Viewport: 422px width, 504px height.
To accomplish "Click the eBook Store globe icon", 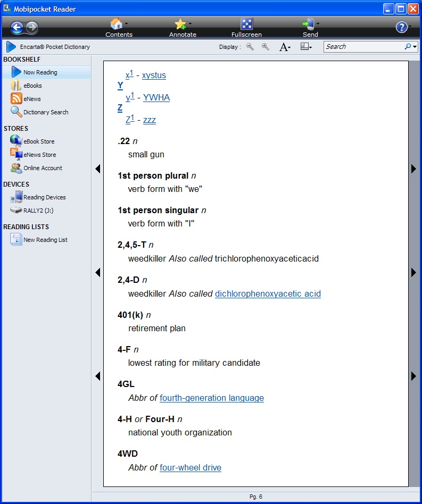I will 16,141.
